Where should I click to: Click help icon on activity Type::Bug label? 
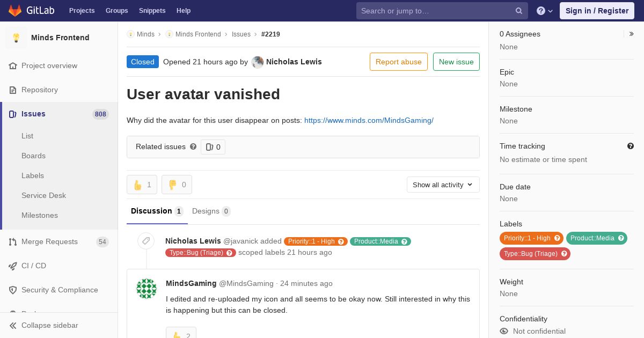[230, 253]
